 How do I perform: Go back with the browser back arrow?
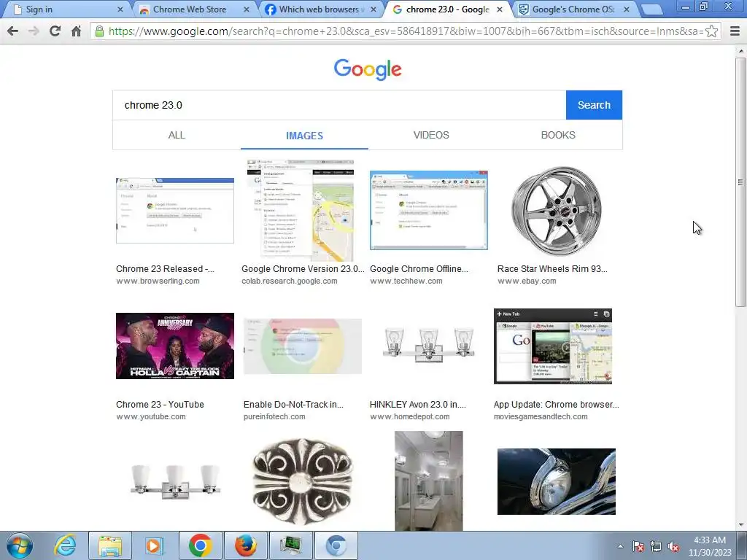pos(13,31)
